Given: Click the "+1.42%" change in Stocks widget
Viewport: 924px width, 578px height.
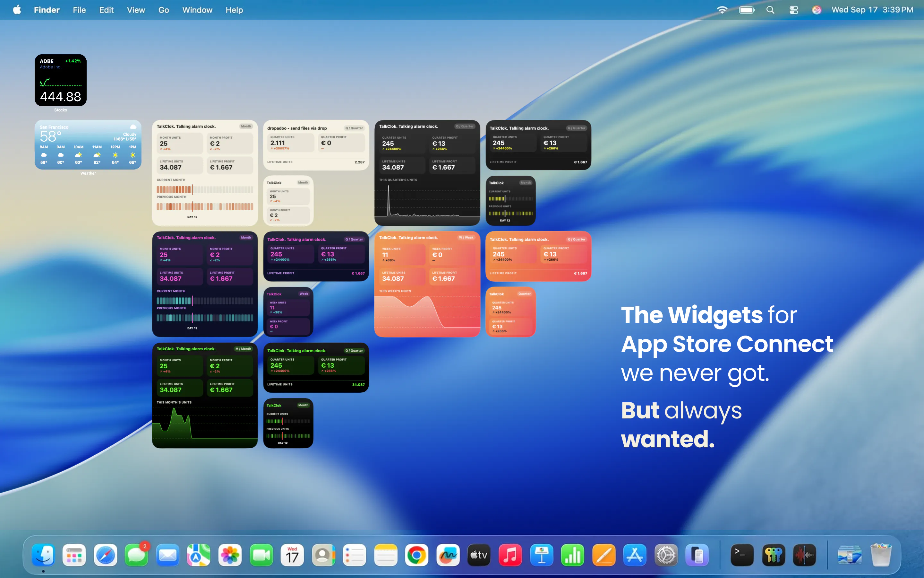Looking at the screenshot, I should (73, 61).
